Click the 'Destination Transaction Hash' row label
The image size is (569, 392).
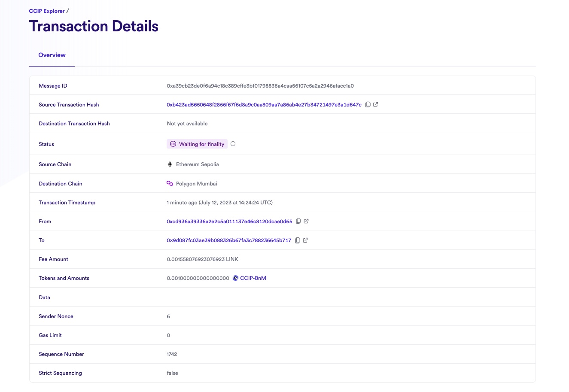tap(74, 123)
